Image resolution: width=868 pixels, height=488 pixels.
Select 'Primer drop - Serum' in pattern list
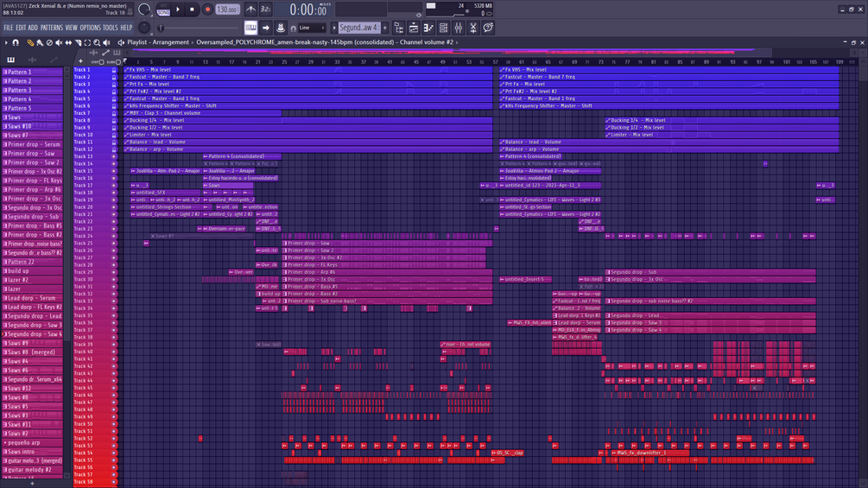[32, 144]
